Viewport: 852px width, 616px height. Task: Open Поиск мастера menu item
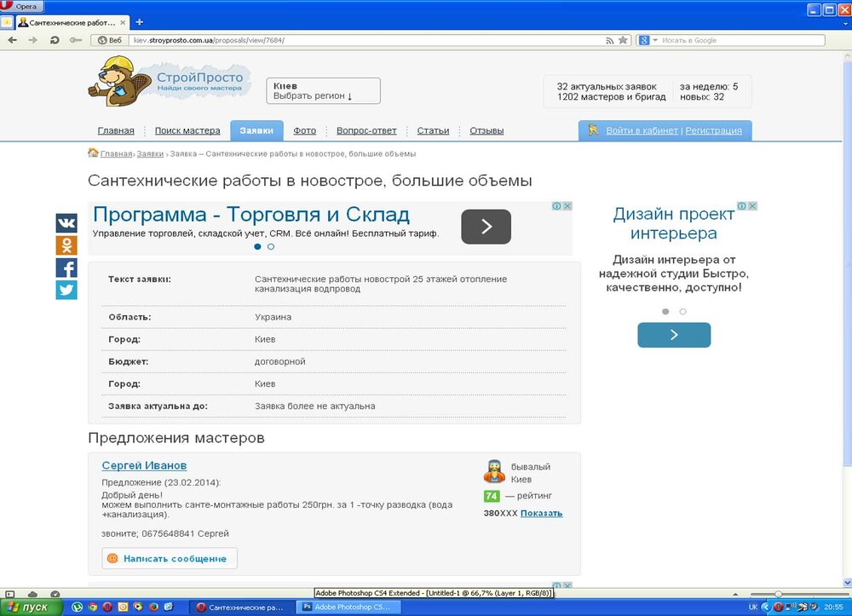point(187,130)
